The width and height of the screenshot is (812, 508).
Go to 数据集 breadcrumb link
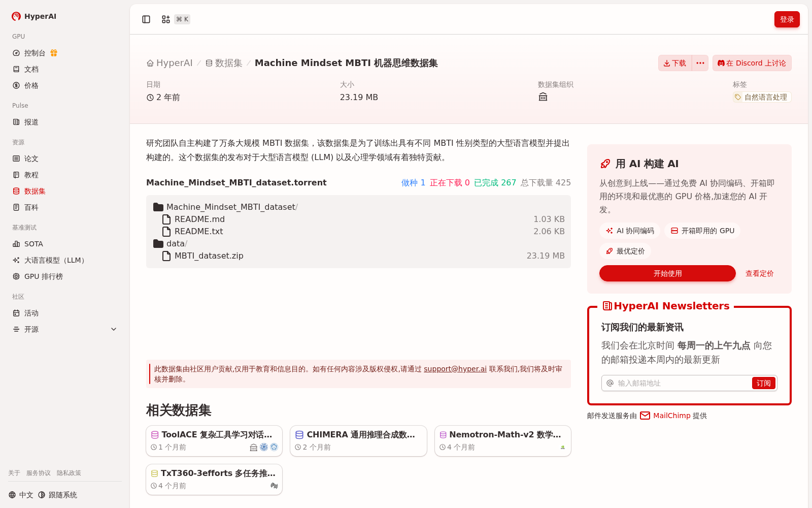click(224, 63)
